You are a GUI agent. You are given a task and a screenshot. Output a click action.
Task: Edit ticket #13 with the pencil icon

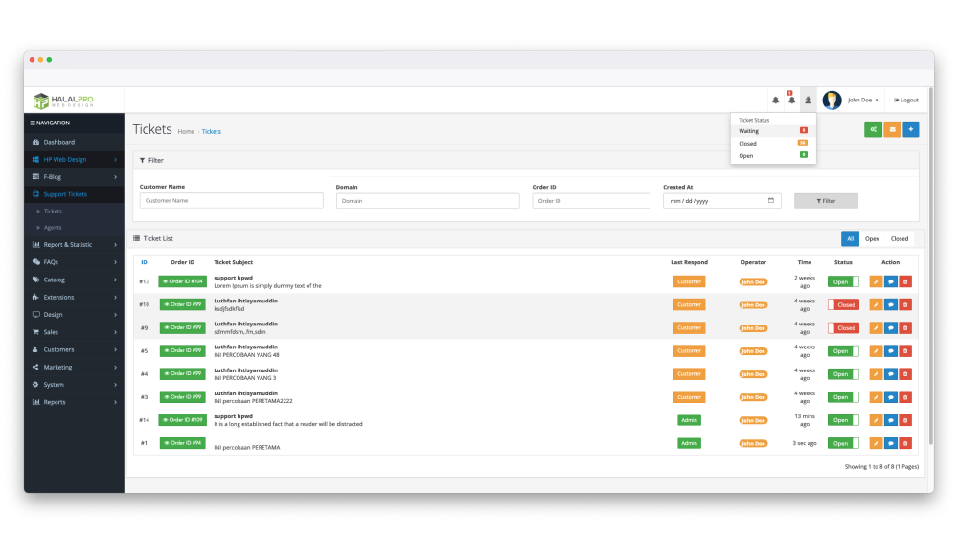[x=876, y=281]
